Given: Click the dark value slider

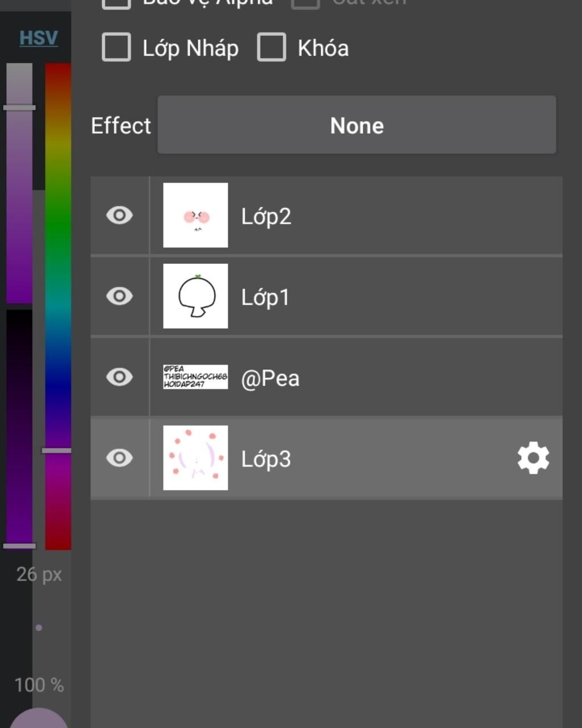Looking at the screenshot, I should coord(19,427).
